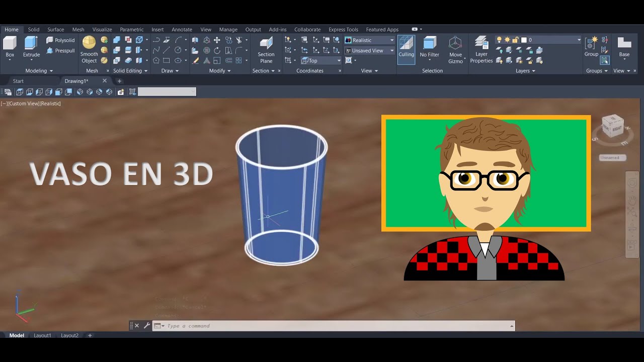Open the Realistic visual style dropdown
This screenshot has width=644, height=362.
370,40
